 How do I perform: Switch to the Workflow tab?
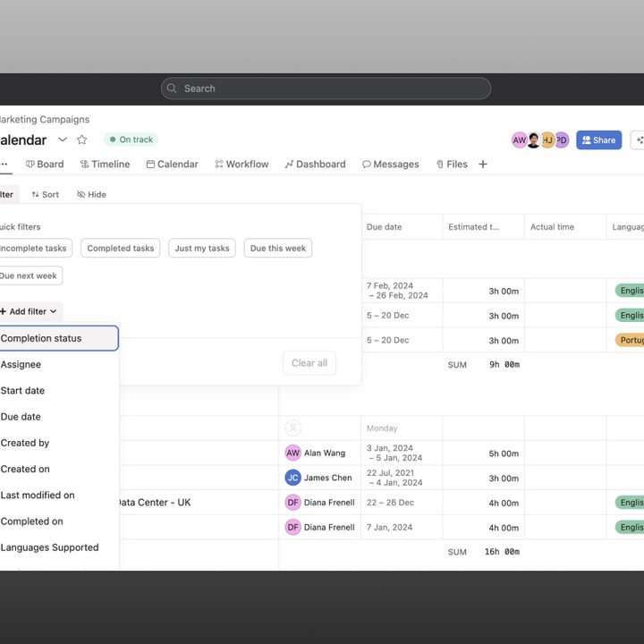tap(241, 165)
